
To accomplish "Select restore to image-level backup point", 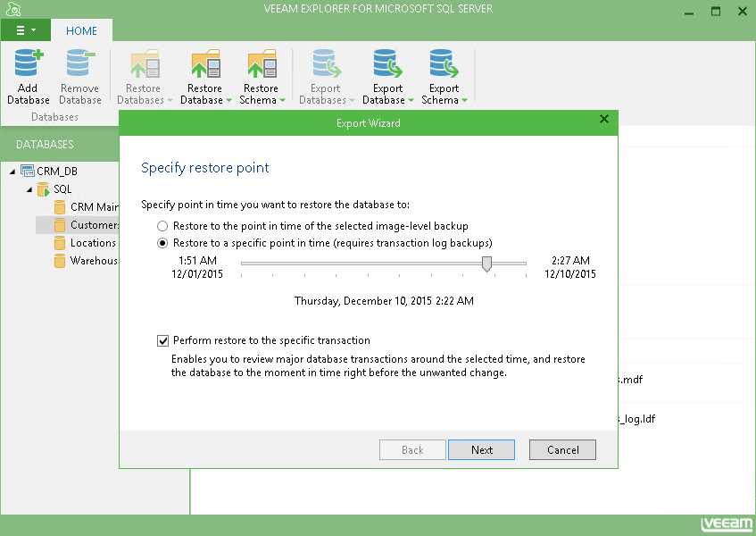I will pyautogui.click(x=162, y=226).
